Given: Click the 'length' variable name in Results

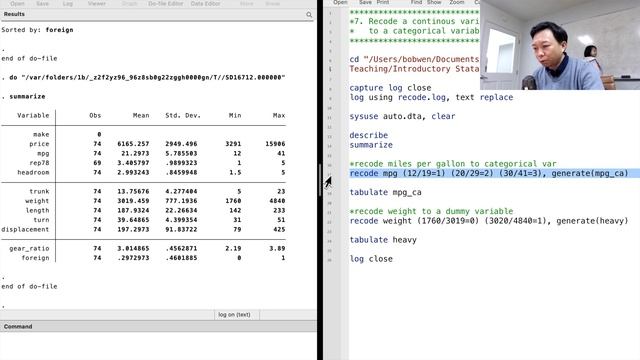Looking at the screenshot, I should [37, 210].
